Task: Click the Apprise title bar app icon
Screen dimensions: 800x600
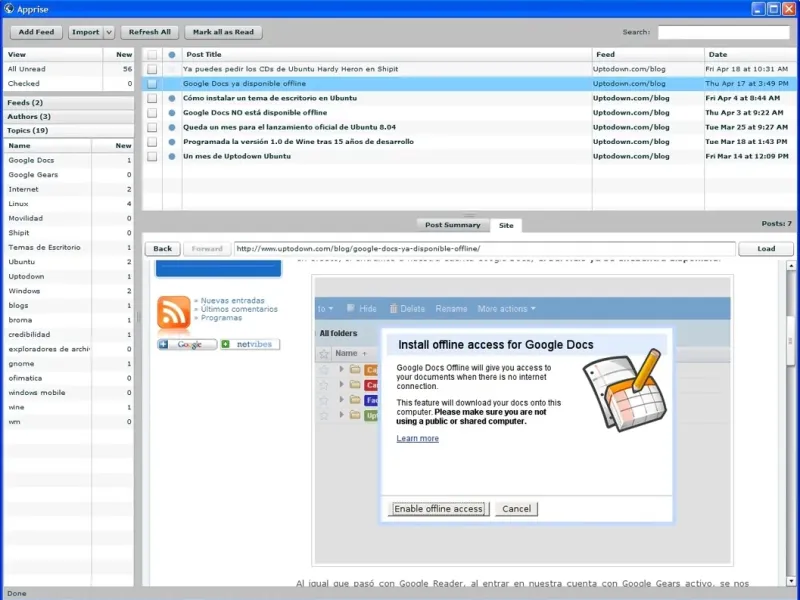Action: coord(9,9)
